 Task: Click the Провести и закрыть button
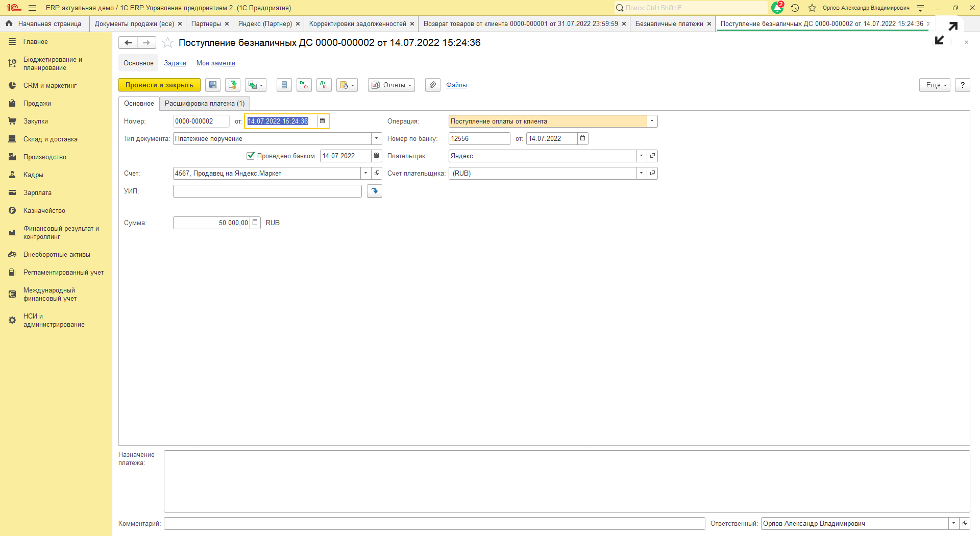point(159,85)
